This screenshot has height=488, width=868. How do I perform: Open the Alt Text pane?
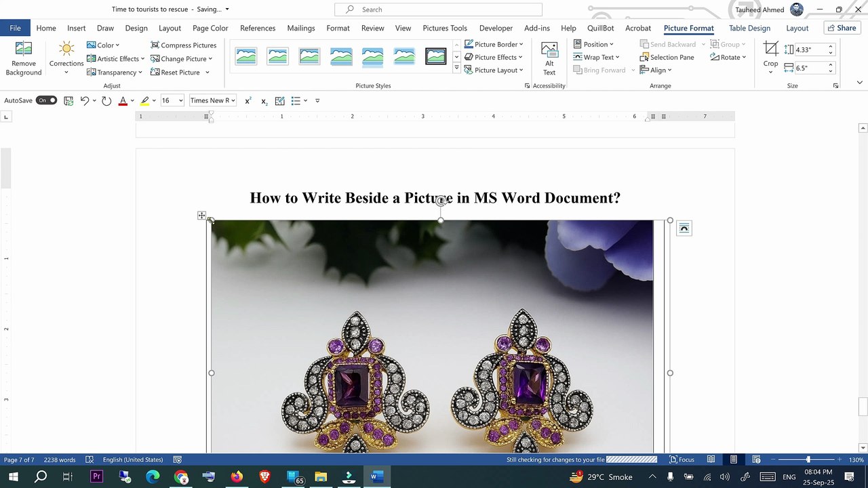549,58
